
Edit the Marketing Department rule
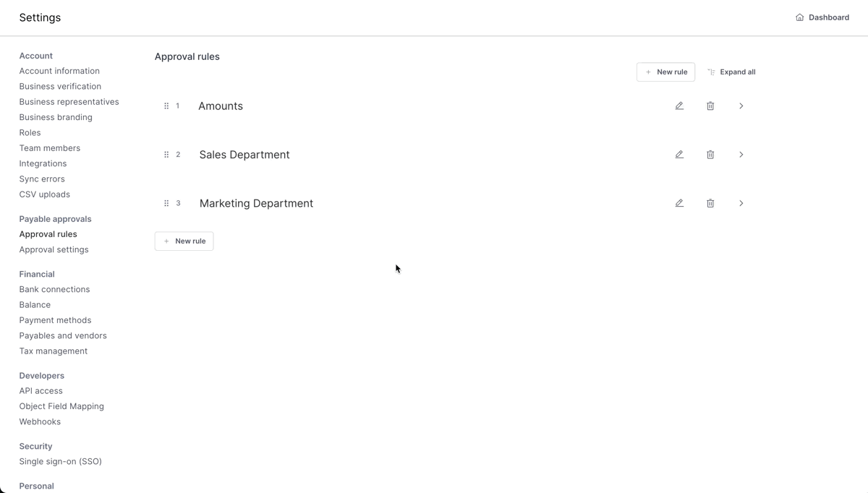[679, 203]
